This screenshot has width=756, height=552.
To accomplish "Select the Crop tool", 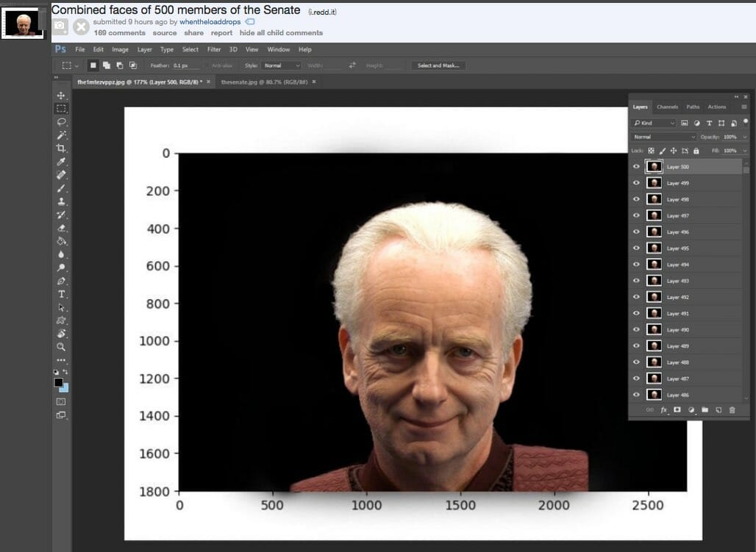I will [61, 148].
